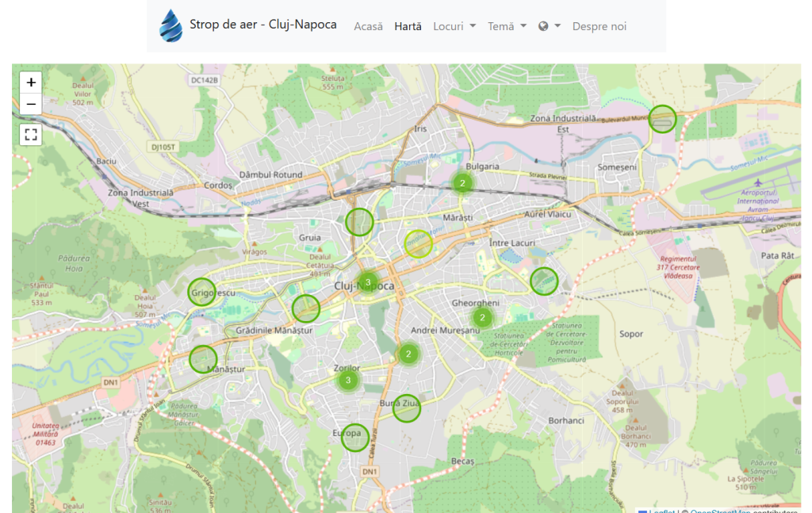Click the 3-cluster marker at Cluj-Napoca center
Image resolution: width=812 pixels, height=513 pixels.
368,281
